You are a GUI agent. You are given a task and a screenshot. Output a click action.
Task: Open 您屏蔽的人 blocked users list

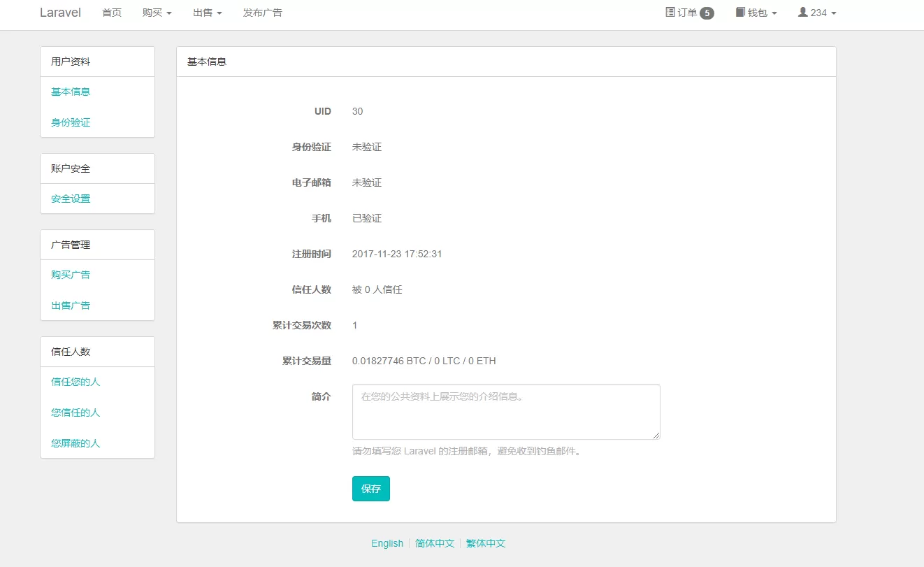[75, 443]
